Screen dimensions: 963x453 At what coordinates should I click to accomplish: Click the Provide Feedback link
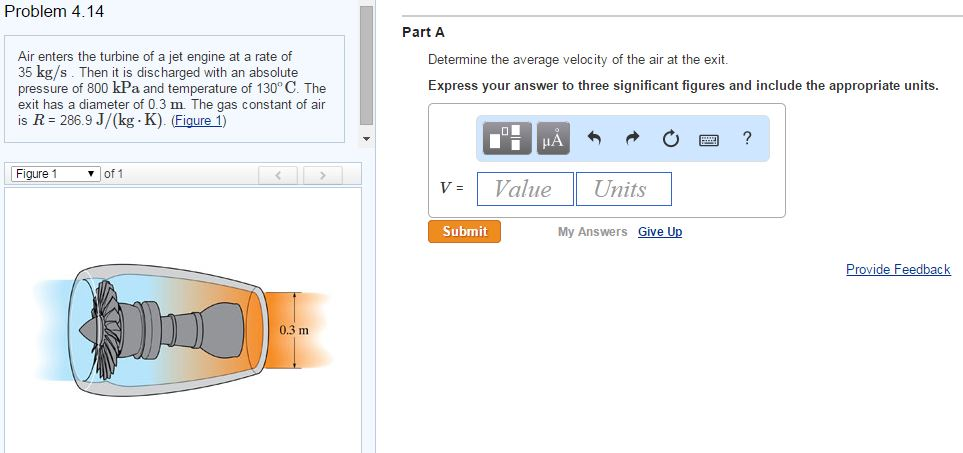tap(898, 269)
